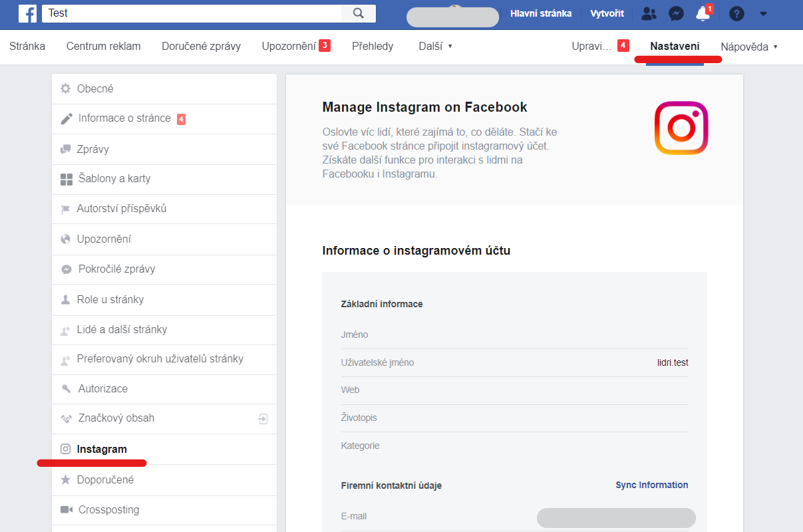Screen dimensions: 803x532
Task: Click the Instagram icon in the sidebar
Action: coord(65,449)
